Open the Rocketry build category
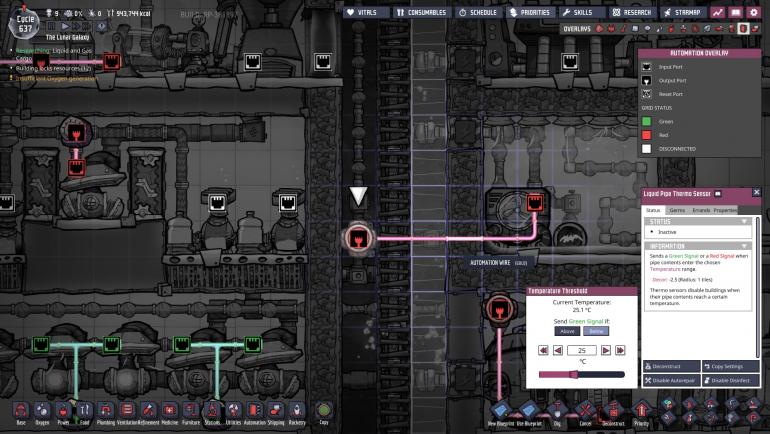770x434 pixels. (297, 412)
